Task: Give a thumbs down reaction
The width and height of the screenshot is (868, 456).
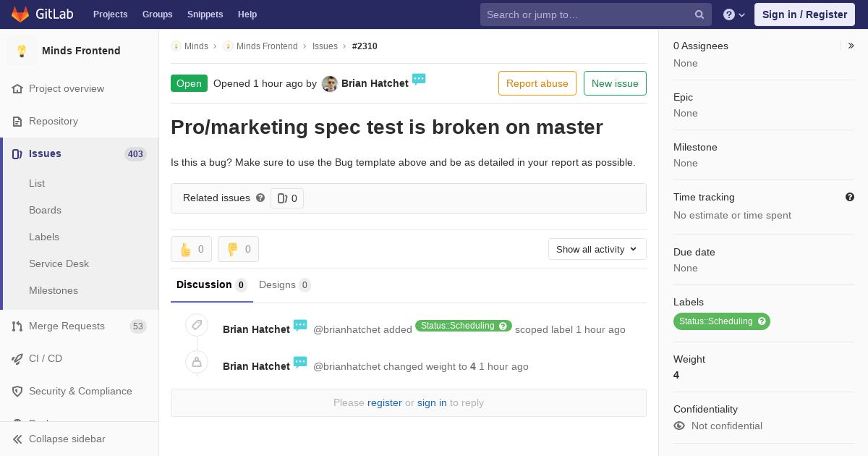Action: click(x=238, y=249)
